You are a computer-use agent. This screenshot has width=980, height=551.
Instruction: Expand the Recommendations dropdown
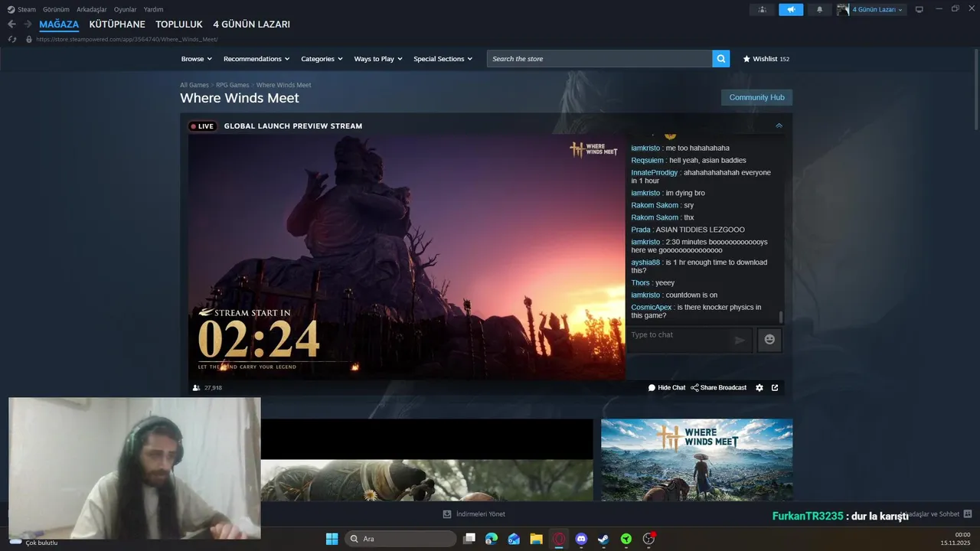pos(256,59)
